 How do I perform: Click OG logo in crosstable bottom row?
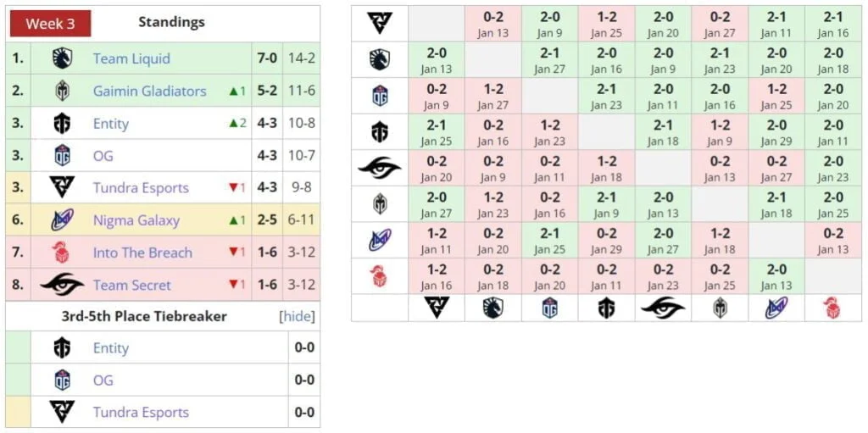pyautogui.click(x=549, y=308)
